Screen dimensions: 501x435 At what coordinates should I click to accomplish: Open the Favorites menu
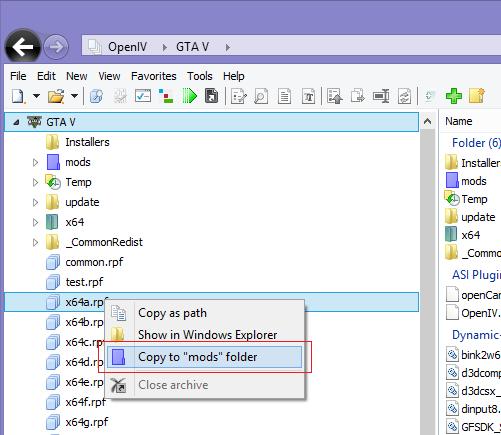(153, 76)
